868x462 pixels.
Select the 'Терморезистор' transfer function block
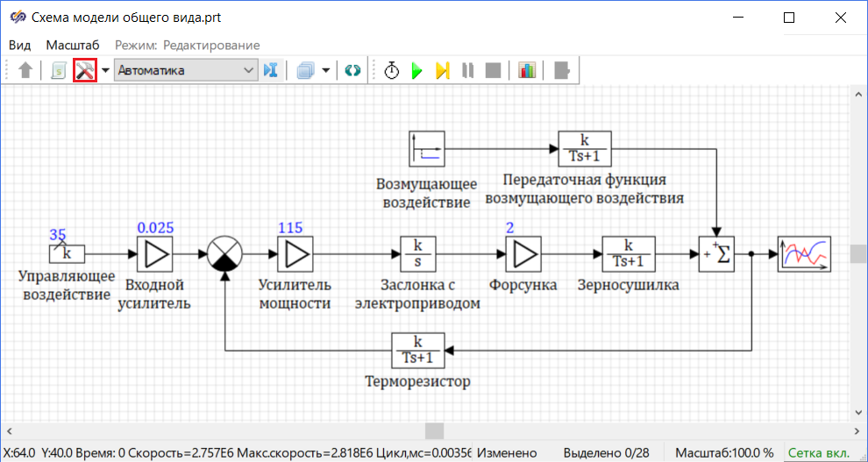pos(417,351)
